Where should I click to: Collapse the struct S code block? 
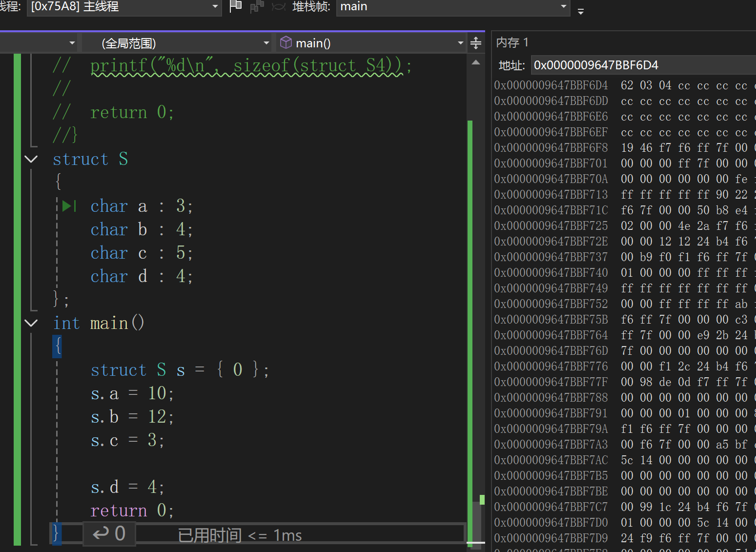pos(31,159)
